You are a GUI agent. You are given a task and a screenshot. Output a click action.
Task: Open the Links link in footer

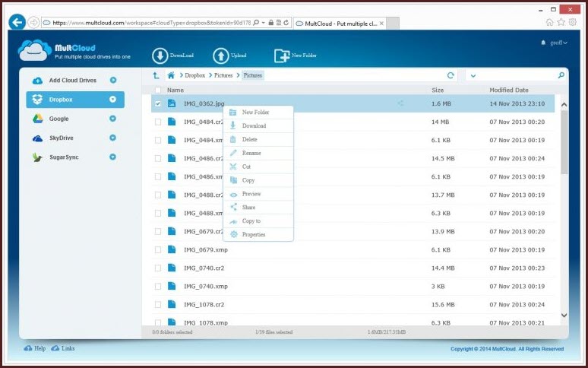[63, 348]
